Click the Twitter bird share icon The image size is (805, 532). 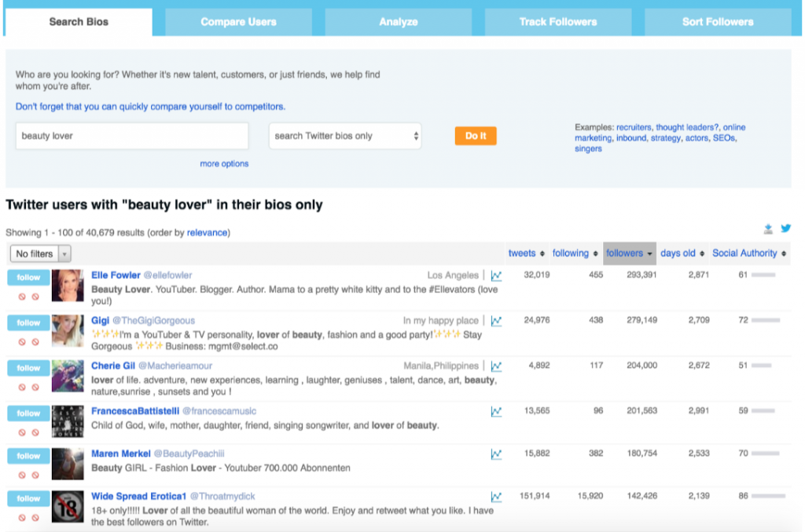click(x=786, y=229)
